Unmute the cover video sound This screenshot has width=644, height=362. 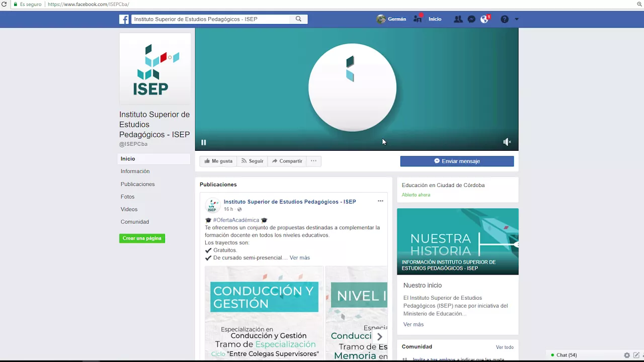point(507,142)
